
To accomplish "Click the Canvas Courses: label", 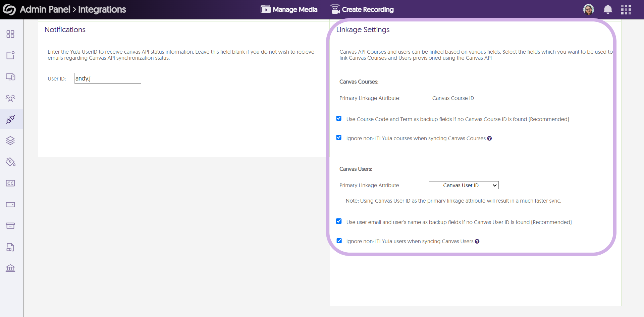I will click(359, 82).
